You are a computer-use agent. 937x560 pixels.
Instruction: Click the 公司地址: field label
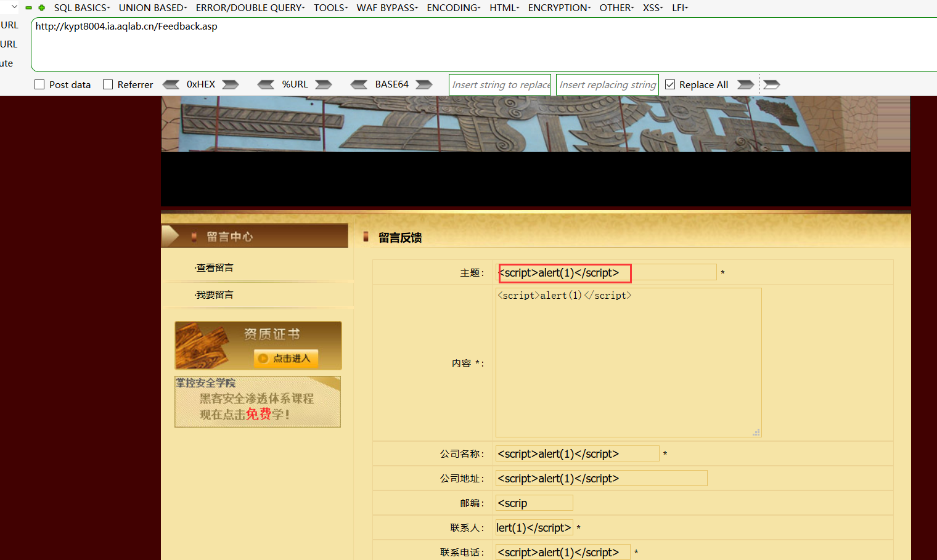point(462,479)
